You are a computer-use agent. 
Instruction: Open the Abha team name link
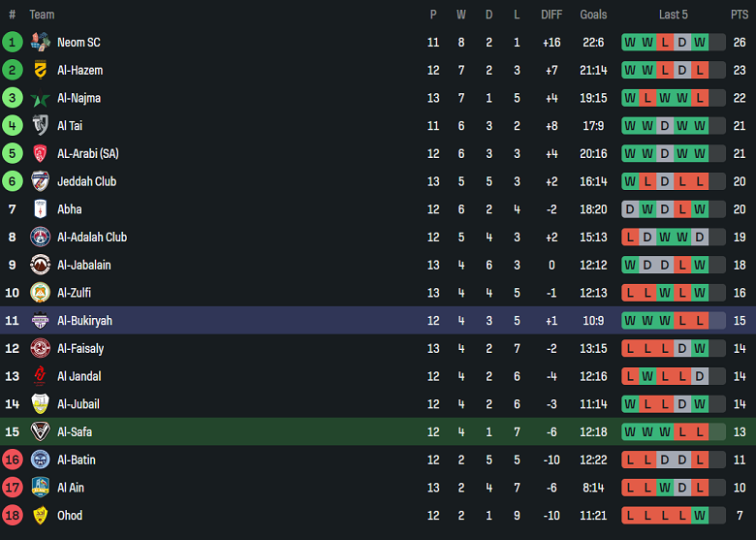70,209
